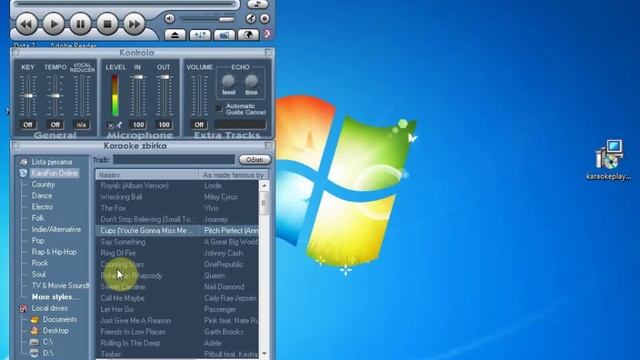Click the Off value under KEY
Screen dimensions: 640x360
(x=28, y=124)
